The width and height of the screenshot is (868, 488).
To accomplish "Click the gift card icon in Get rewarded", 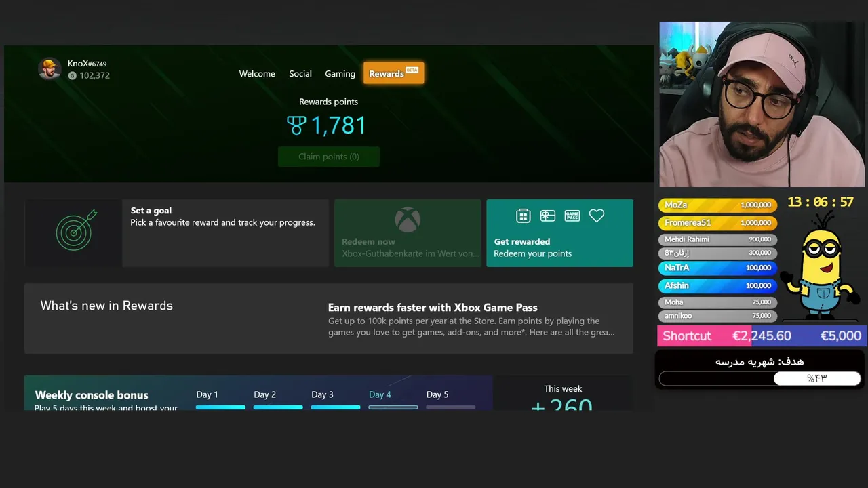I will [x=547, y=216].
